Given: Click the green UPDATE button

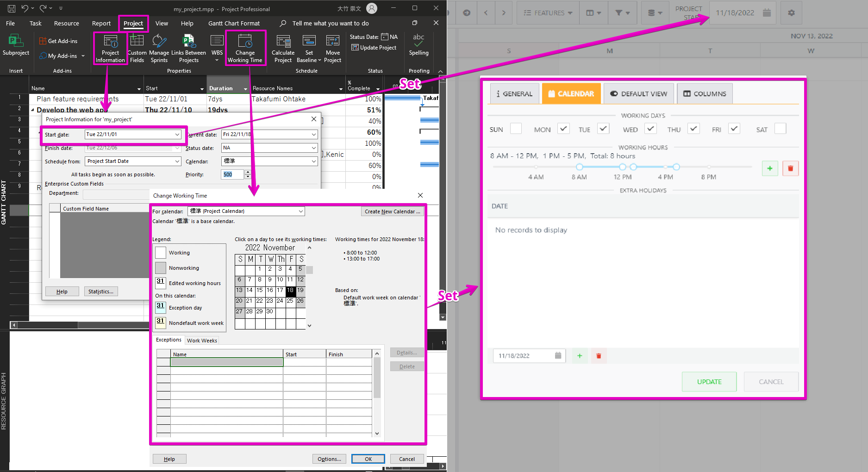Looking at the screenshot, I should [709, 382].
